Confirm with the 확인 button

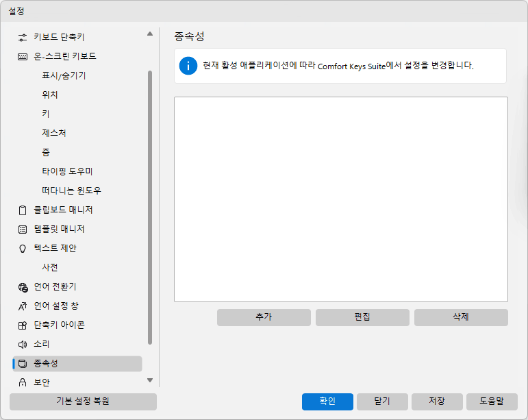click(327, 402)
